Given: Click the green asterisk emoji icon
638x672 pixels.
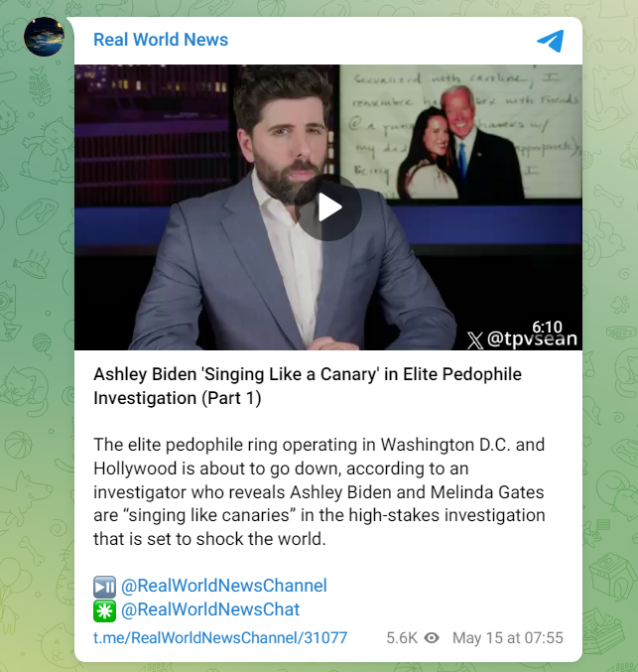Looking at the screenshot, I should point(104,610).
